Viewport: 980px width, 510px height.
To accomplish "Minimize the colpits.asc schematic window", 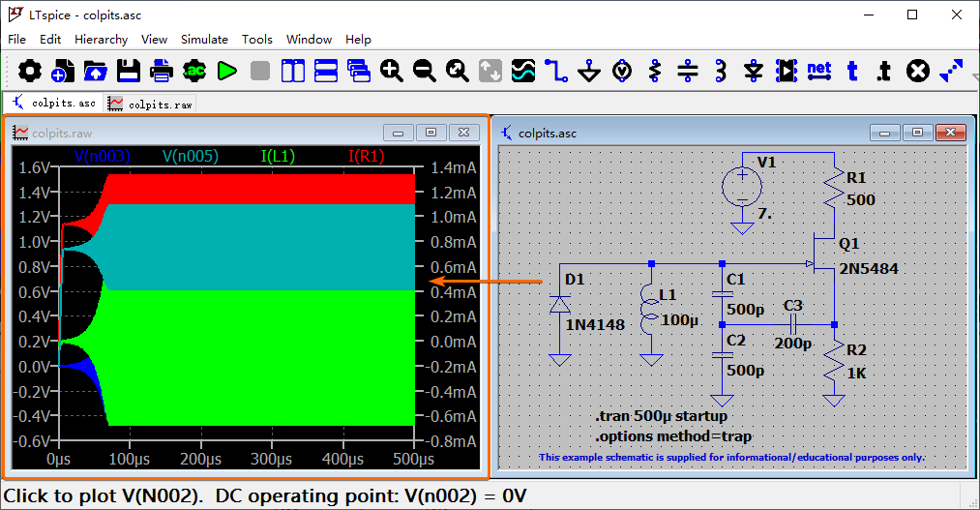I will pyautogui.click(x=884, y=133).
